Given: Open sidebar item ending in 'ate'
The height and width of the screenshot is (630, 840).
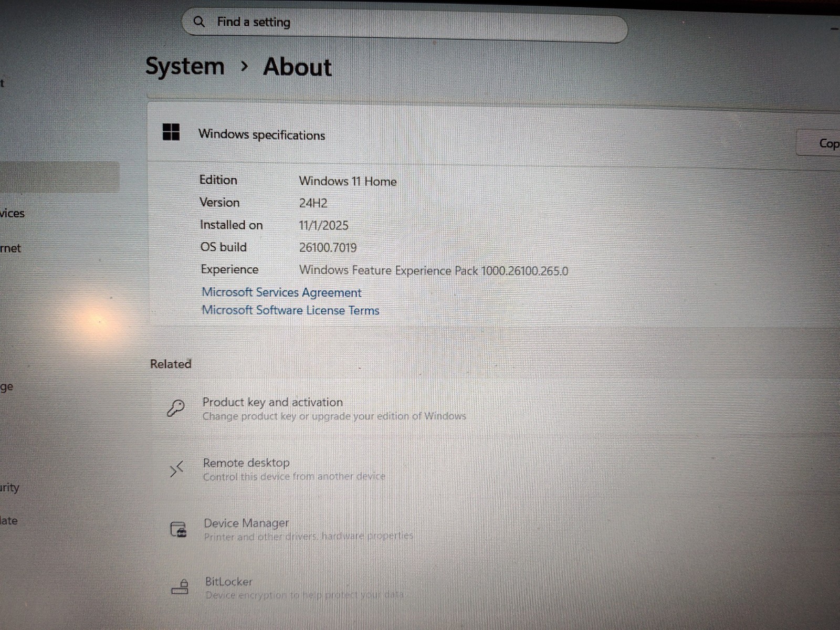Looking at the screenshot, I should (8, 521).
